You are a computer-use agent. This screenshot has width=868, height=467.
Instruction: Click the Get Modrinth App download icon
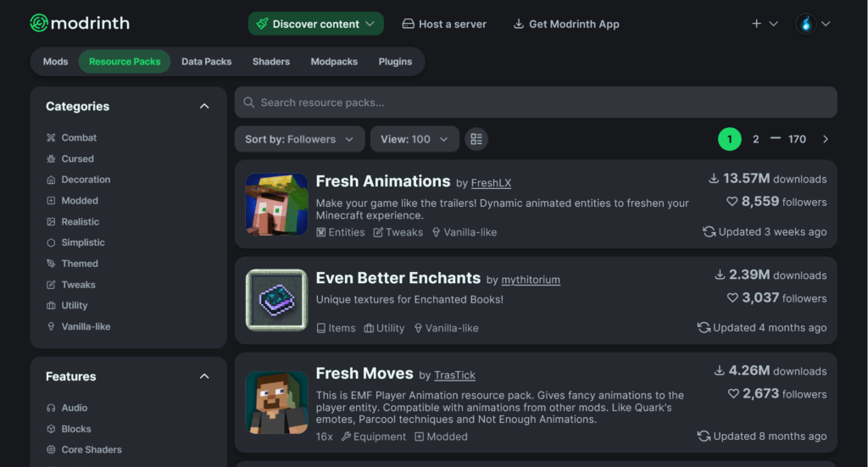[x=519, y=24]
